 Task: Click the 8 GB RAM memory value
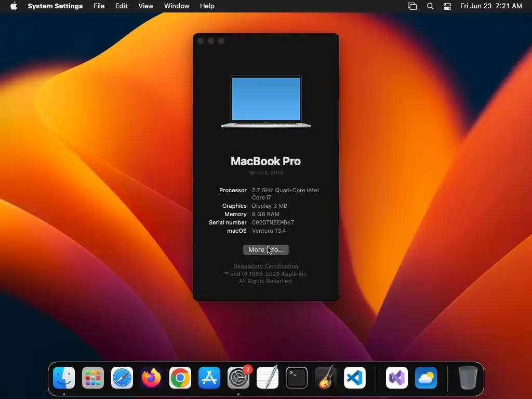pos(265,214)
